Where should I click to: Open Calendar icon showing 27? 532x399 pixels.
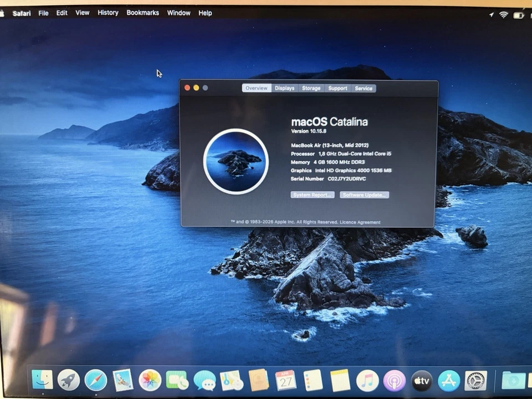[286, 380]
